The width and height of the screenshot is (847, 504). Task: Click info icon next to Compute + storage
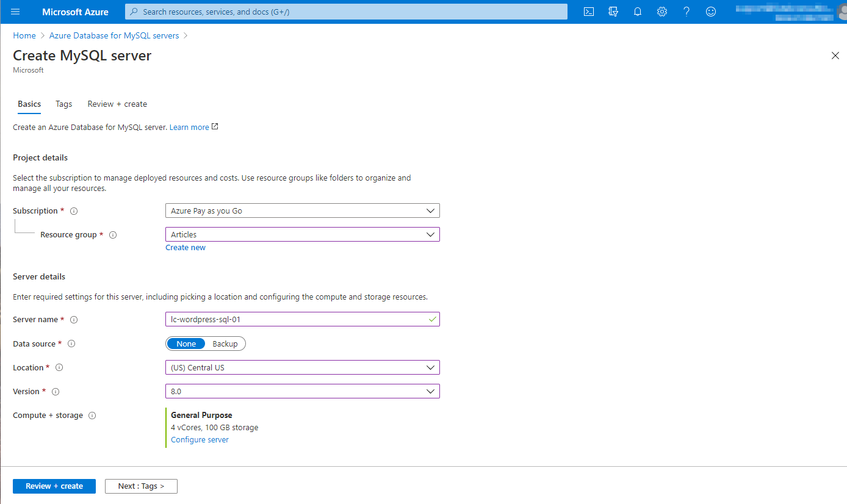(92, 416)
